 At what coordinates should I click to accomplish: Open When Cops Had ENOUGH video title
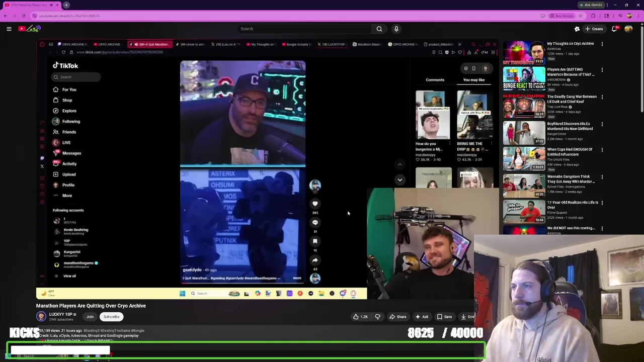570,152
